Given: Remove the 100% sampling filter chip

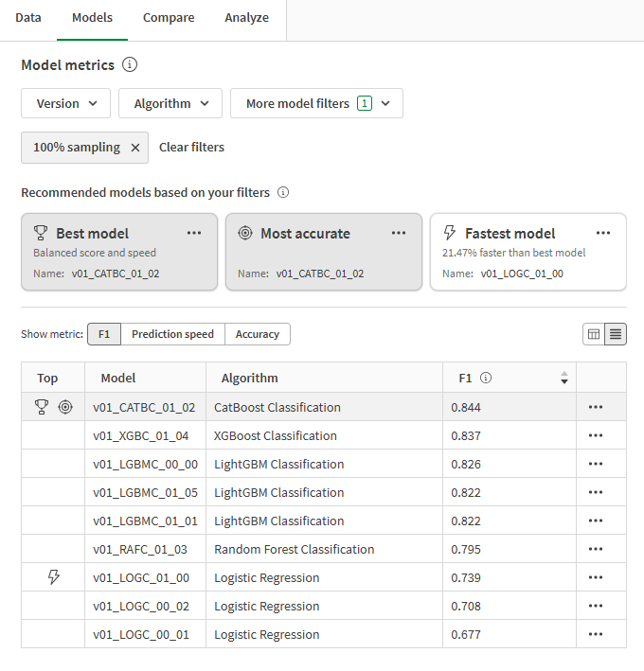Looking at the screenshot, I should tap(134, 148).
